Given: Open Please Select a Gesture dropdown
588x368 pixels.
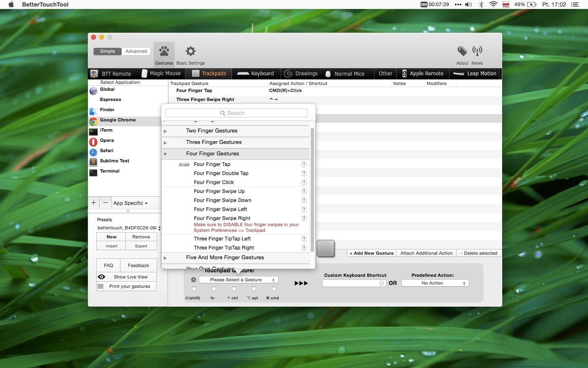Looking at the screenshot, I should tap(238, 280).
